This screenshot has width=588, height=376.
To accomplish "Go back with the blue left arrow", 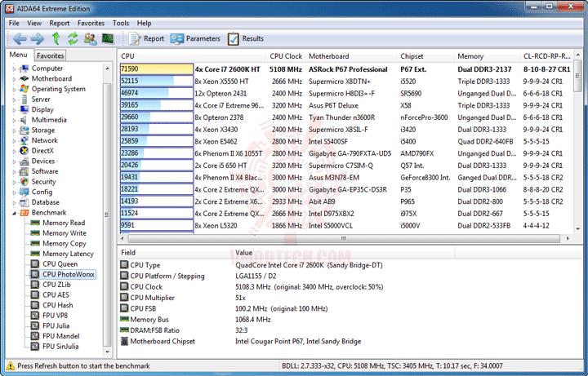I will 20,38.
